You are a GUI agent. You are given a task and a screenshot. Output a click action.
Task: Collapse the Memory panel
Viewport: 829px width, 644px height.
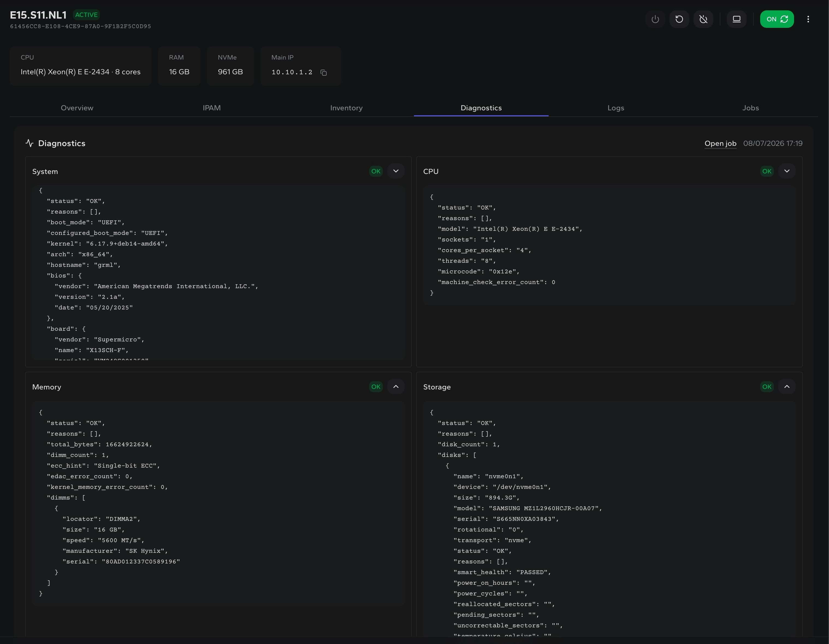(x=396, y=386)
